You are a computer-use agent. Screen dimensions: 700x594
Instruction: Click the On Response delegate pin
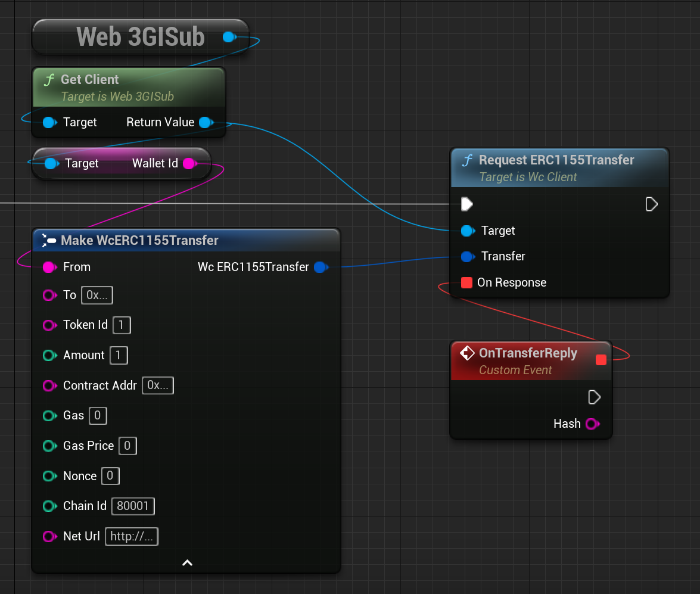466,282
